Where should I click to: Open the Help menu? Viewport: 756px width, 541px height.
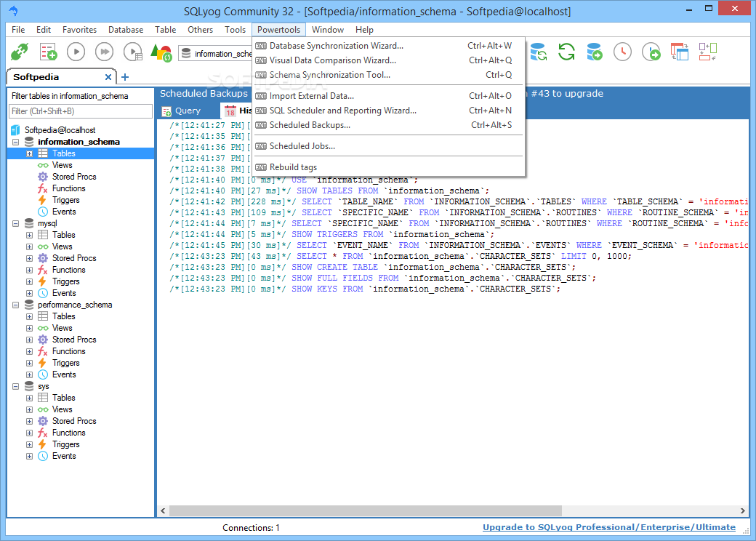point(364,29)
